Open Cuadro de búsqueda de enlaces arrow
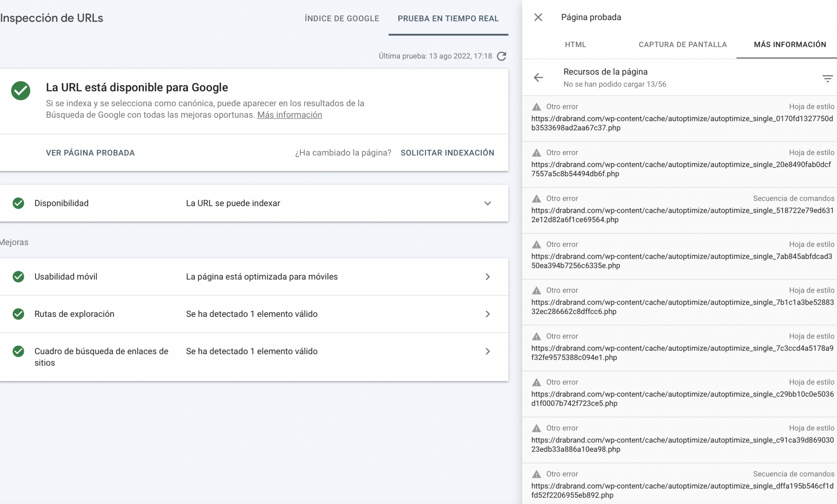 click(488, 351)
